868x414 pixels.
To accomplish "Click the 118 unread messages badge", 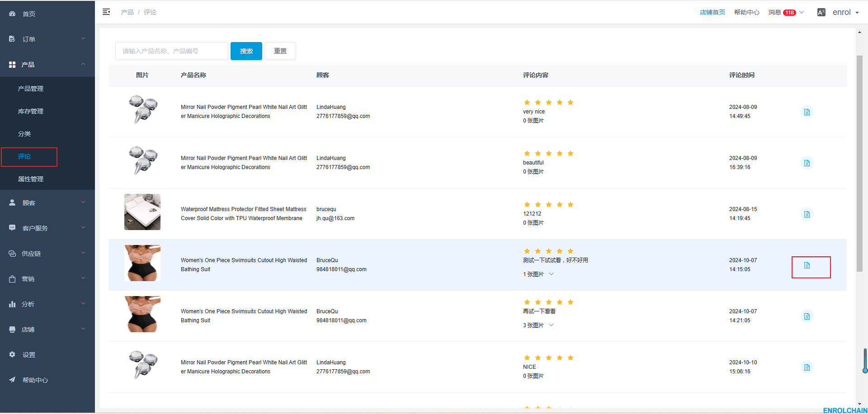I will pos(789,13).
